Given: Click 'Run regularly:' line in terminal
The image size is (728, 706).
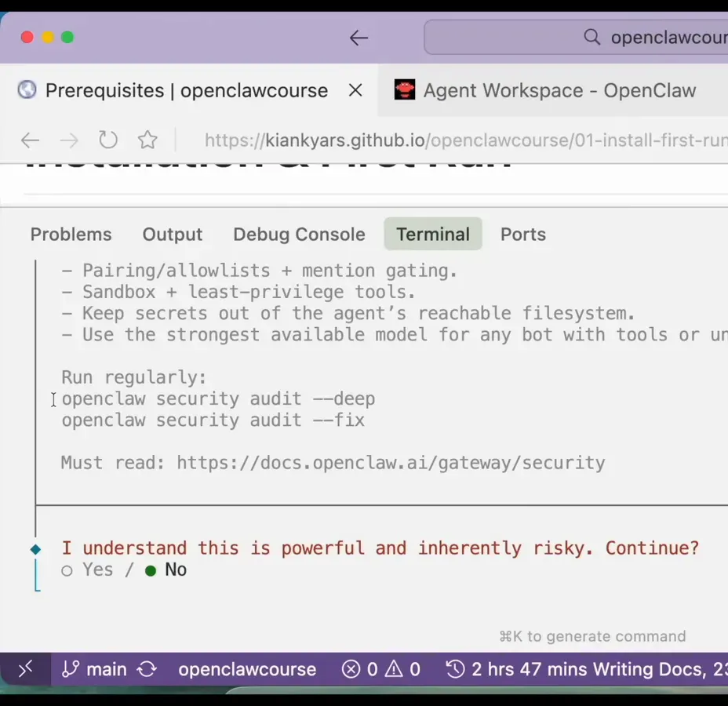Looking at the screenshot, I should click(133, 377).
